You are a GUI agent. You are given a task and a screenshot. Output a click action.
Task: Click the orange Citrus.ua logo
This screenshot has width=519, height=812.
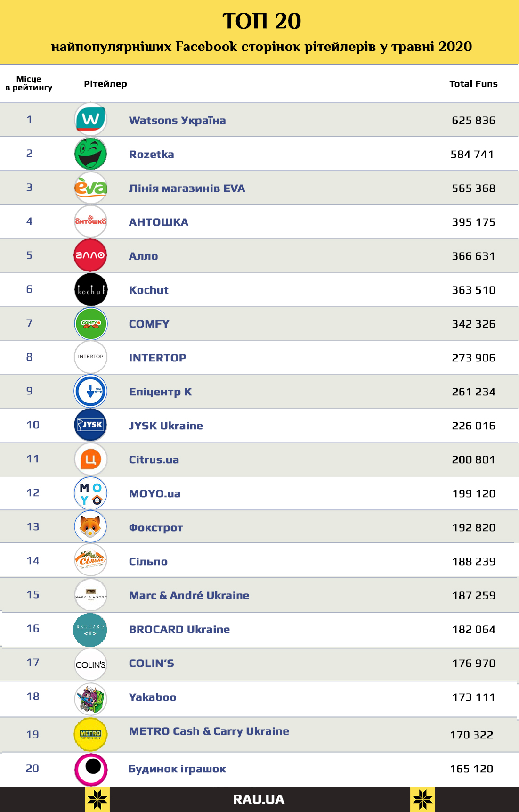[x=91, y=459]
